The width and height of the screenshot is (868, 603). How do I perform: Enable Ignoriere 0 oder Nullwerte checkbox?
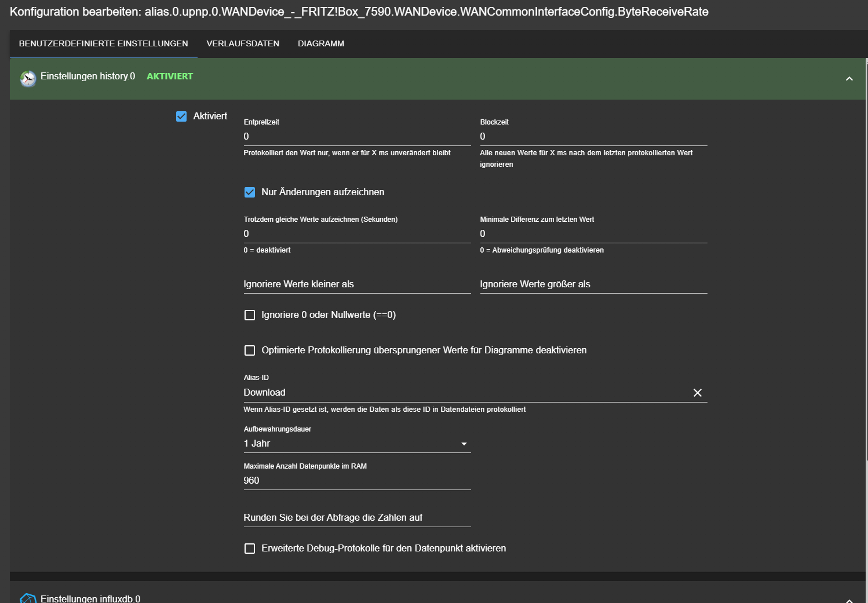[x=250, y=315]
